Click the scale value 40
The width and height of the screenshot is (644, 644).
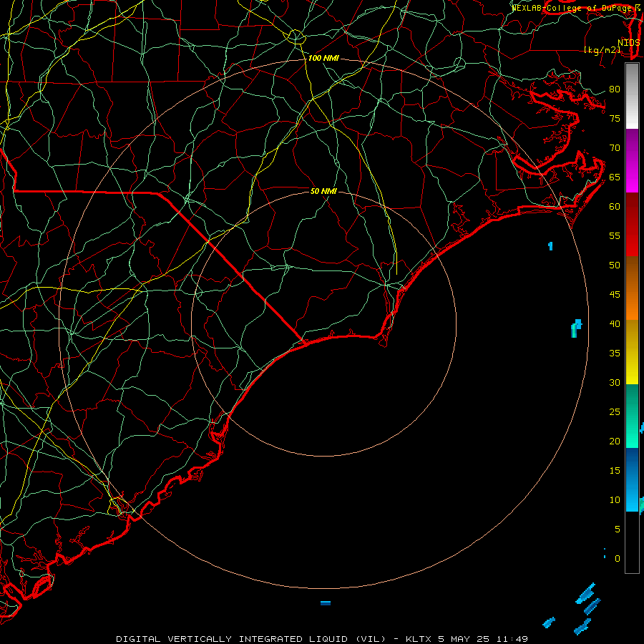coord(615,323)
